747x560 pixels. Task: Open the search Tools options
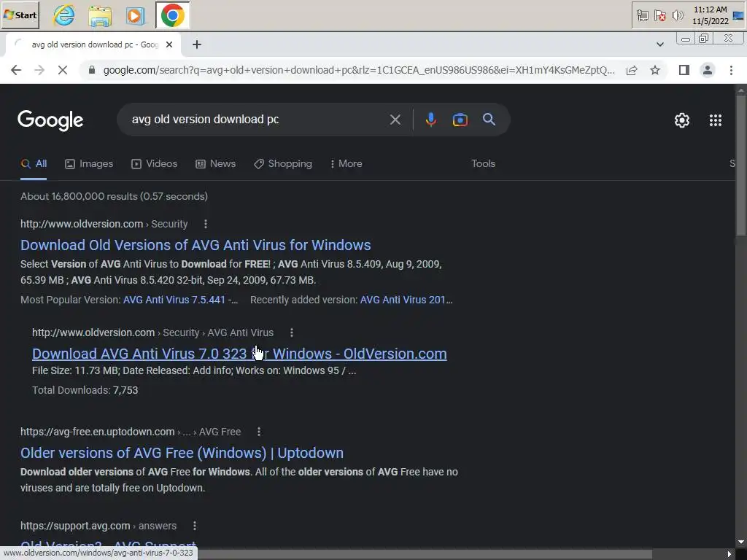[483, 164]
